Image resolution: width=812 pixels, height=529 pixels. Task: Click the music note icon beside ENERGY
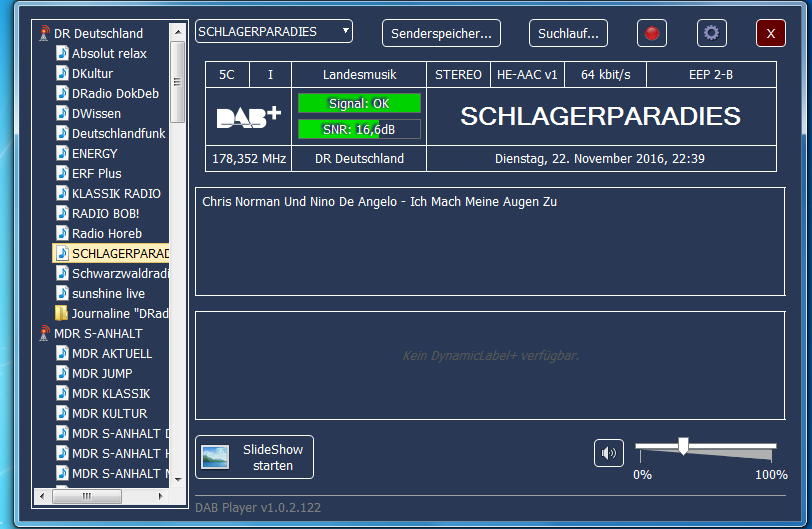(62, 153)
